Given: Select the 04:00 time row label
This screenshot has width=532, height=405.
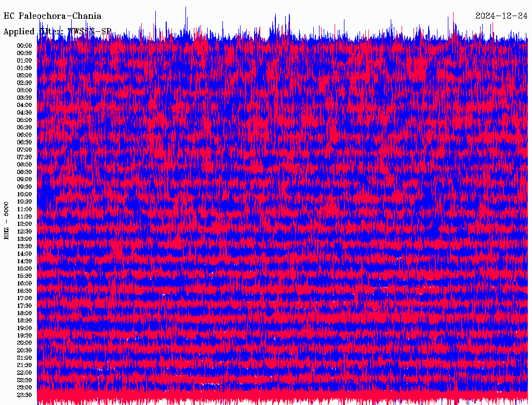Looking at the screenshot, I should click(x=24, y=105).
